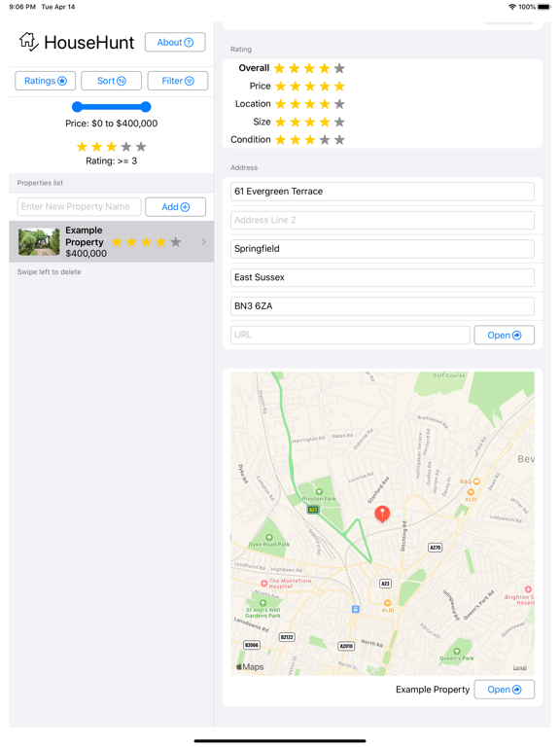Image resolution: width=560 pixels, height=747 pixels.
Task: Edit the East Sussex county field
Action: pos(382,277)
